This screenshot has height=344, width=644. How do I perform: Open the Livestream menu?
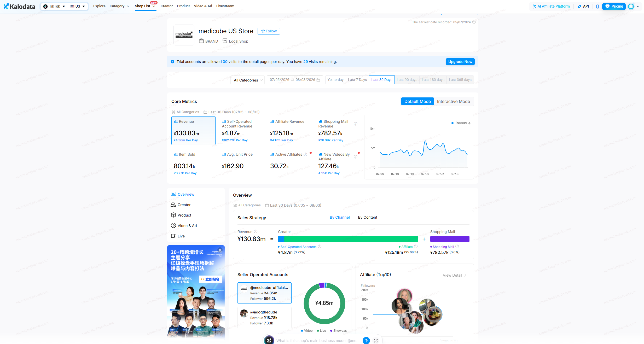[x=225, y=6]
